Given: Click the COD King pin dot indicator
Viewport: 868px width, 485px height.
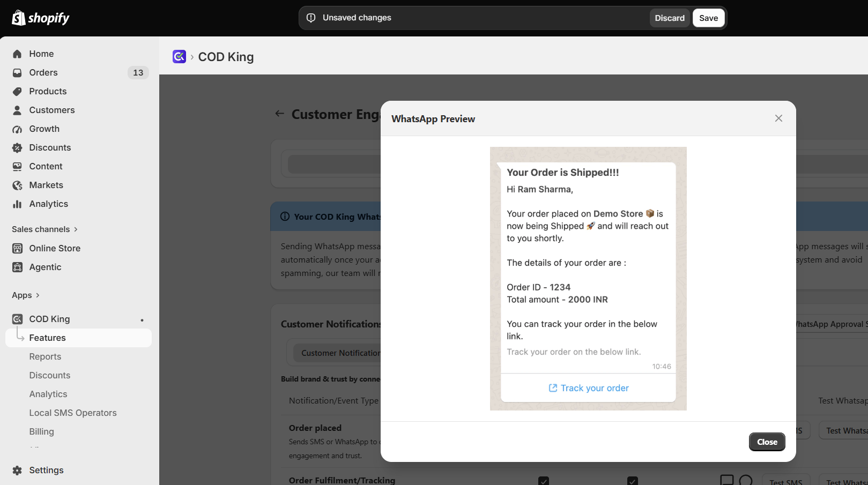Looking at the screenshot, I should pyautogui.click(x=142, y=320).
